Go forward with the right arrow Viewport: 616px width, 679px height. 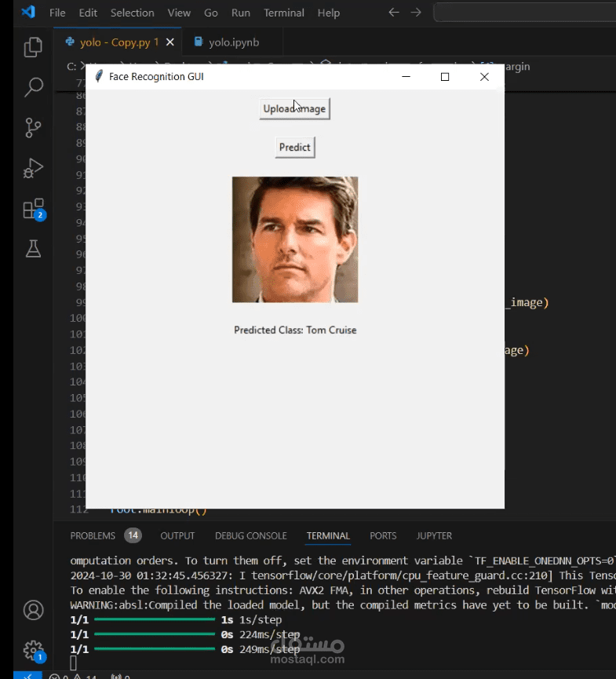click(x=416, y=12)
